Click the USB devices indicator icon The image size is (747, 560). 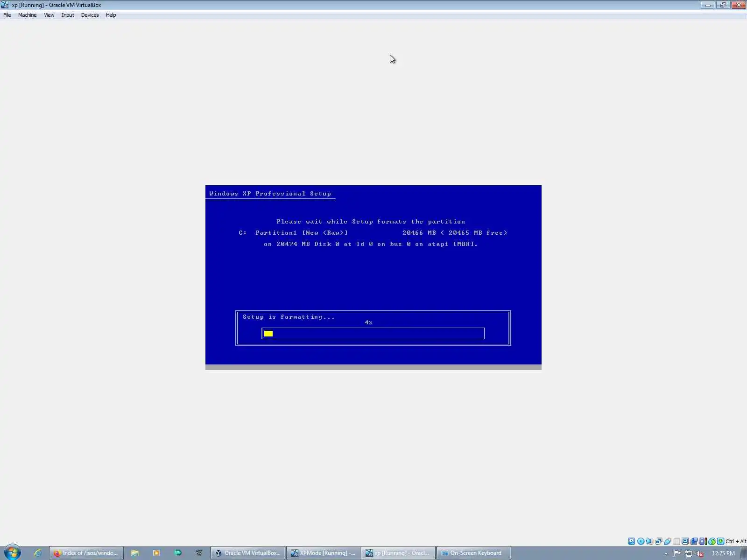[x=667, y=541]
